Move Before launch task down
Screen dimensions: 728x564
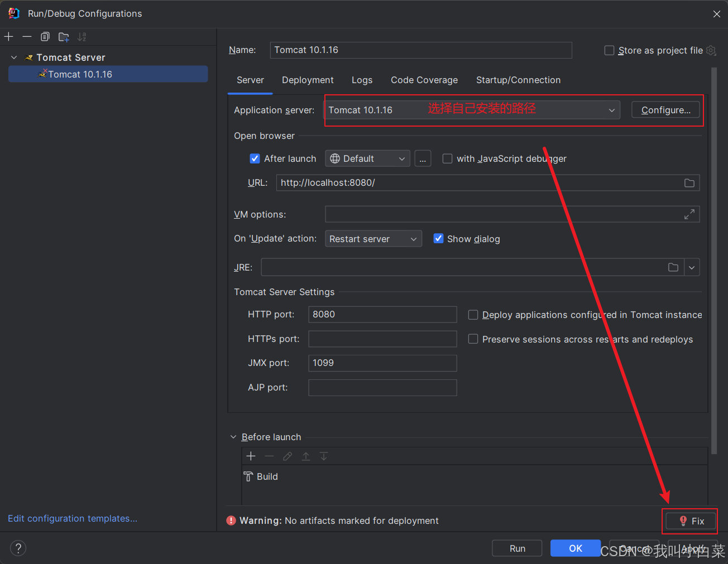click(x=324, y=456)
